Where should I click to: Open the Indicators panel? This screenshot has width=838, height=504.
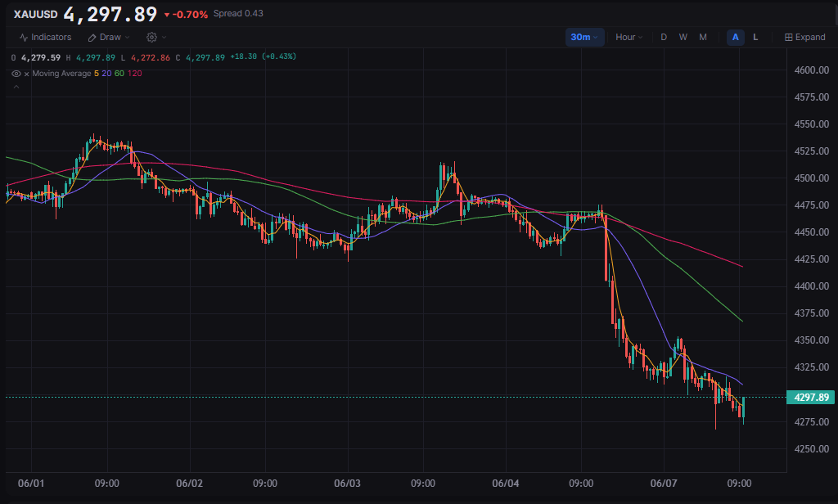tap(46, 38)
